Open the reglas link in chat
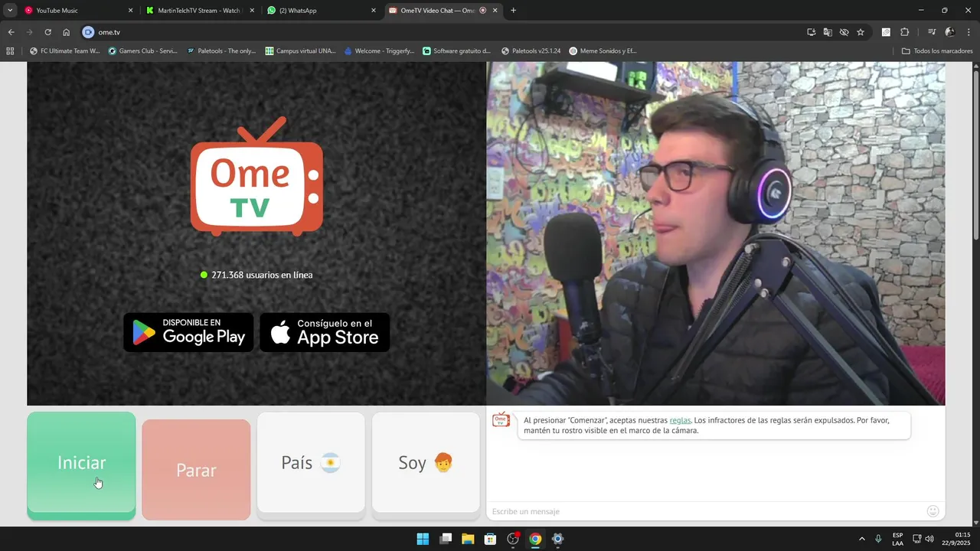Viewport: 980px width, 551px height. (x=680, y=420)
